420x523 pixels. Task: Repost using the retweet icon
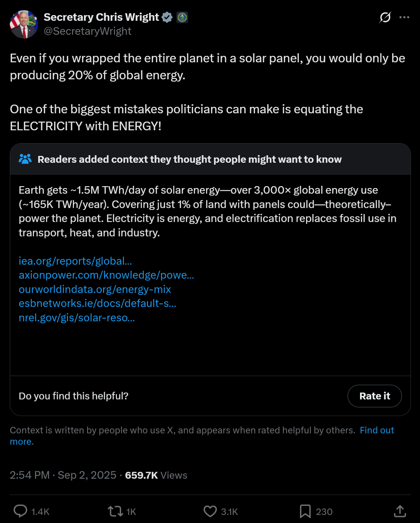(115, 511)
